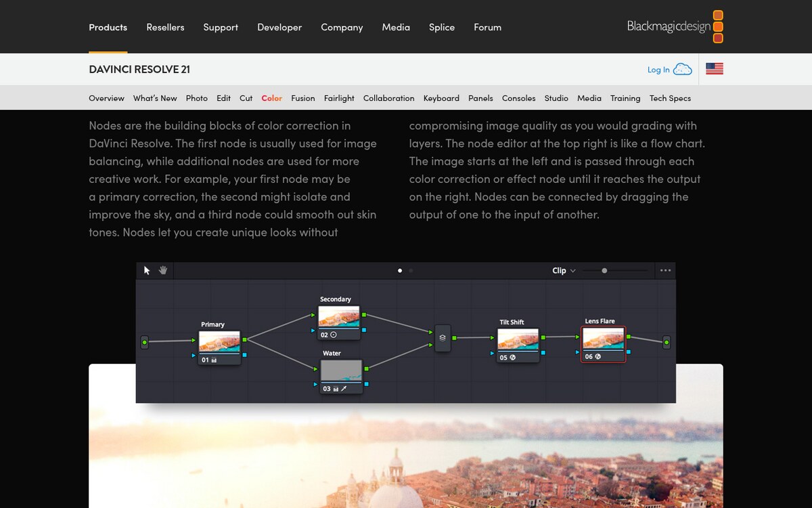Image resolution: width=812 pixels, height=508 pixels.
Task: Select the Tilt Shift node thumbnail
Action: (x=518, y=339)
